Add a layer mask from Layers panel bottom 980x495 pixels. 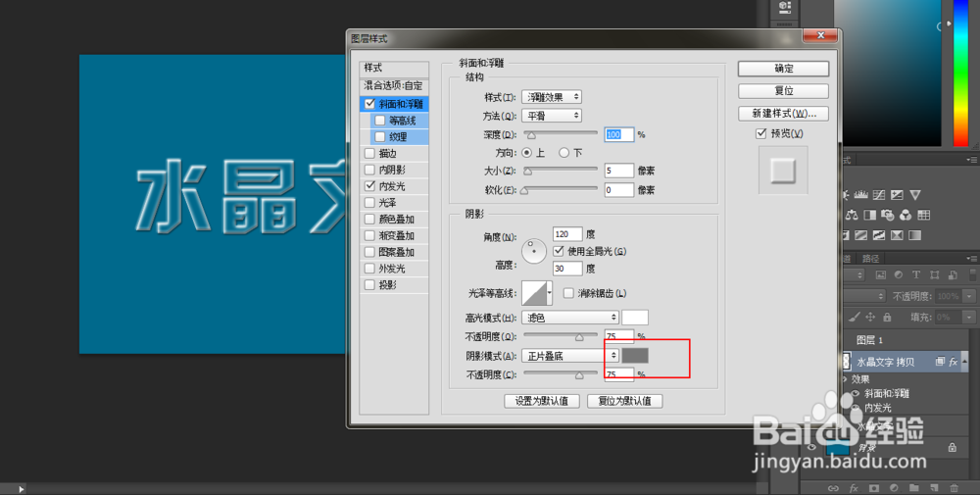[x=874, y=488]
